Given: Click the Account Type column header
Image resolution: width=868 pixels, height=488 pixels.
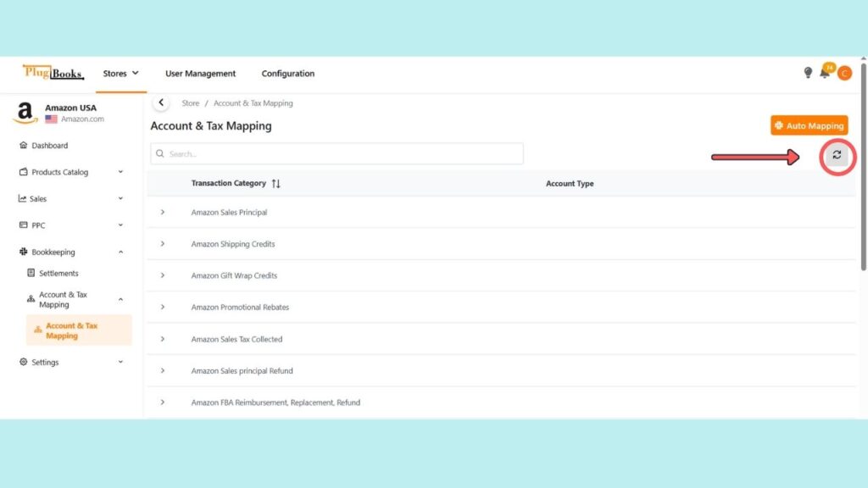Looking at the screenshot, I should point(570,184).
